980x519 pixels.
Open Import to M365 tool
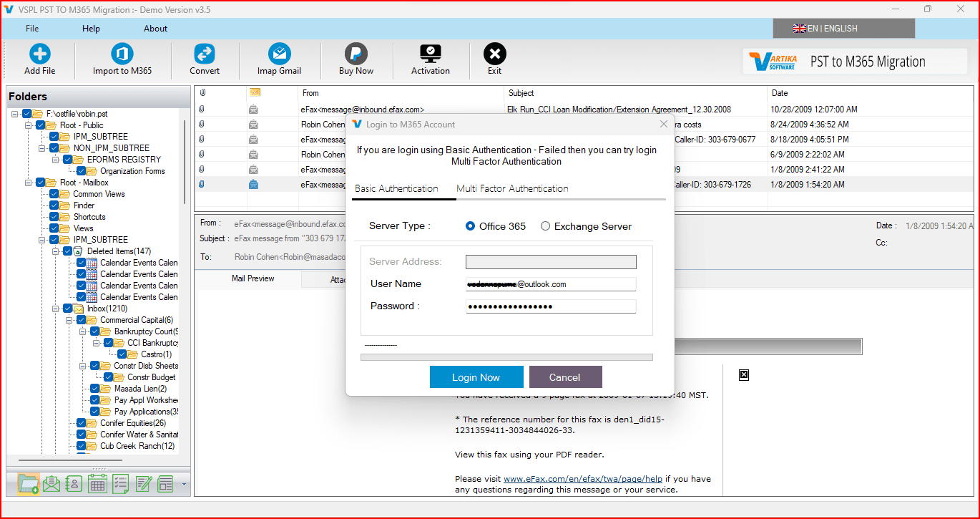[x=122, y=55]
